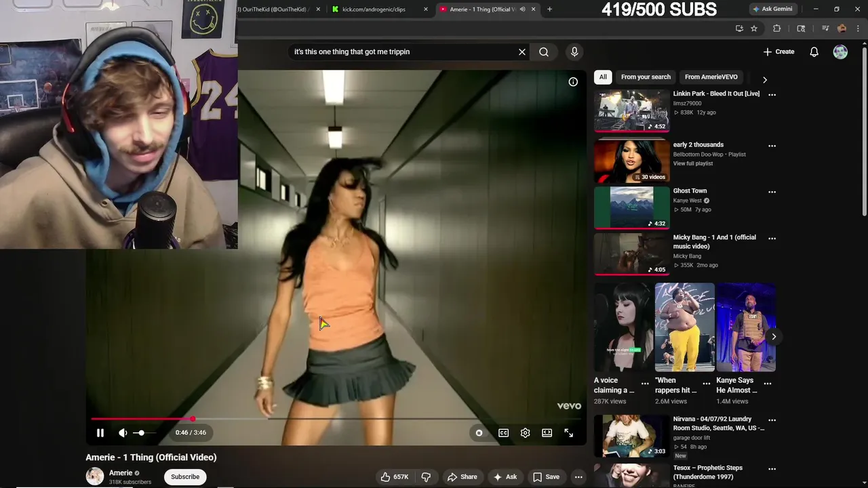Search with your voice microphone
The height and width of the screenshot is (488, 868).
point(574,52)
